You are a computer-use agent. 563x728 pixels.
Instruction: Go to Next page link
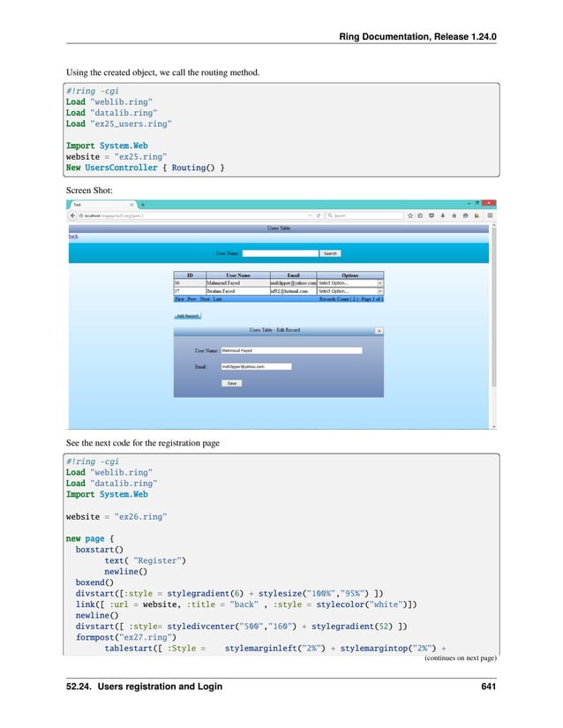205,299
